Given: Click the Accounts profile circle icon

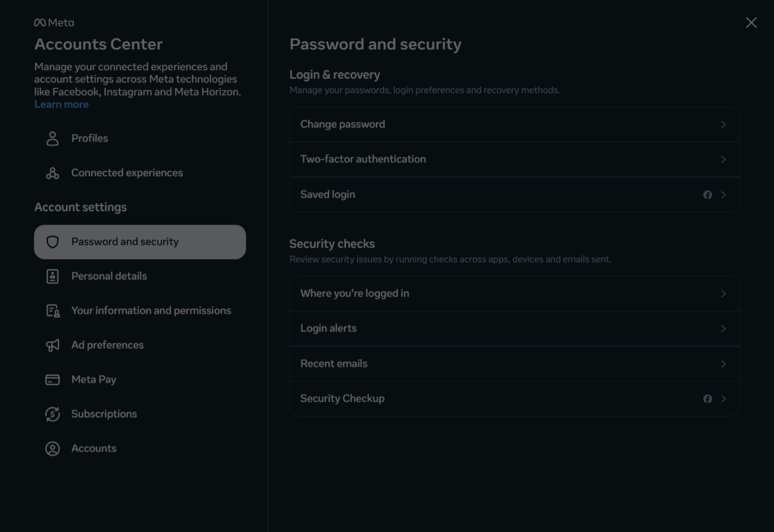Looking at the screenshot, I should coord(52,448).
